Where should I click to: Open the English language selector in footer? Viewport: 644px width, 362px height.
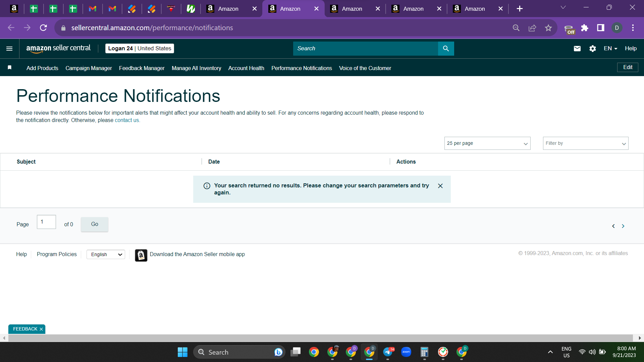(x=106, y=255)
